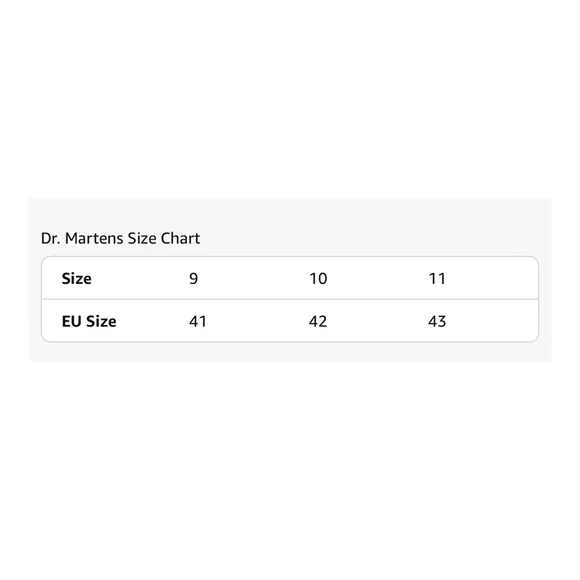Click size 9 in the chart
This screenshot has width=580, height=580.
[x=193, y=279]
